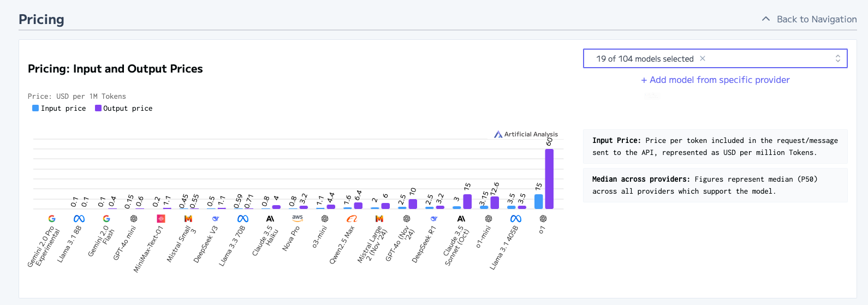
Task: Open the models selected dropdown arrows
Action: 838,58
